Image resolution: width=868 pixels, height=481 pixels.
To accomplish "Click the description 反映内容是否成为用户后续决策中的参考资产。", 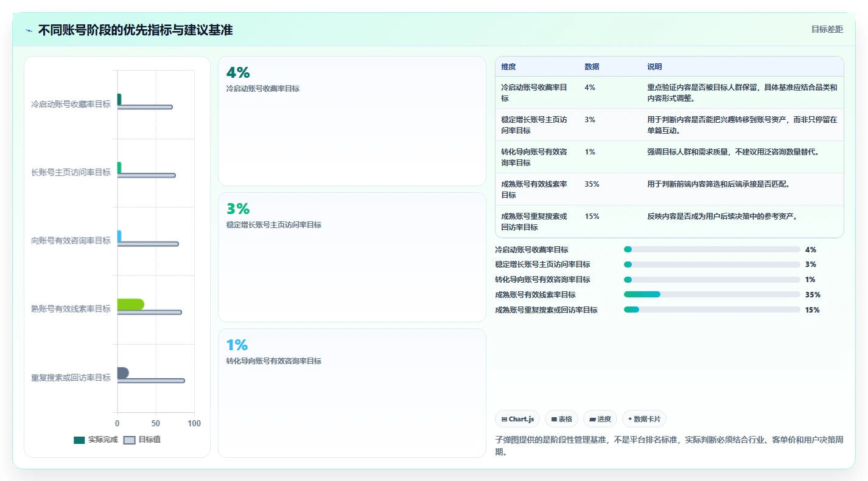I will pos(722,216).
